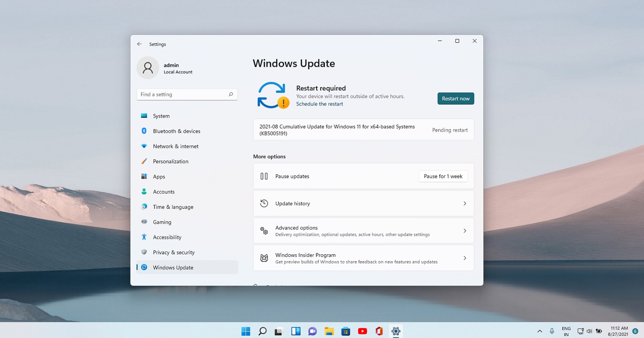644x338 pixels.
Task: Open Office from the taskbar
Action: click(379, 331)
